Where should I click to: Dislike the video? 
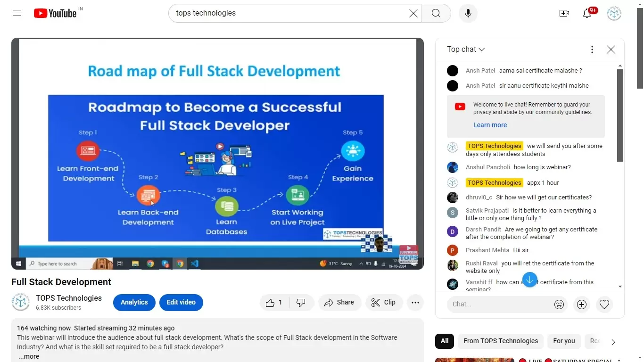pyautogui.click(x=301, y=303)
